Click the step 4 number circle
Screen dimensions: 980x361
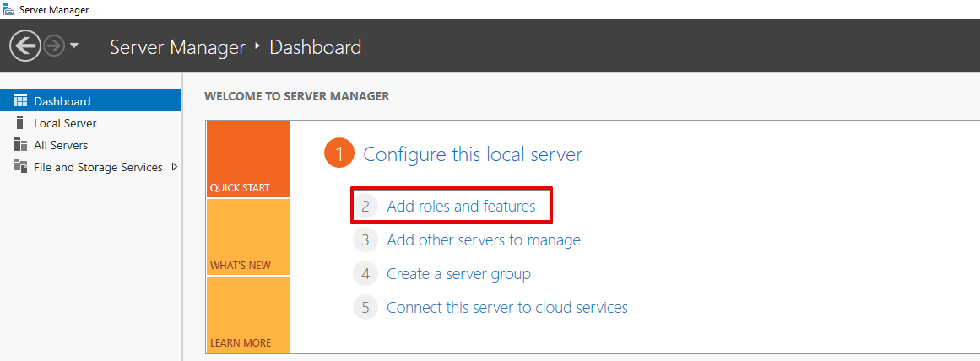click(365, 273)
